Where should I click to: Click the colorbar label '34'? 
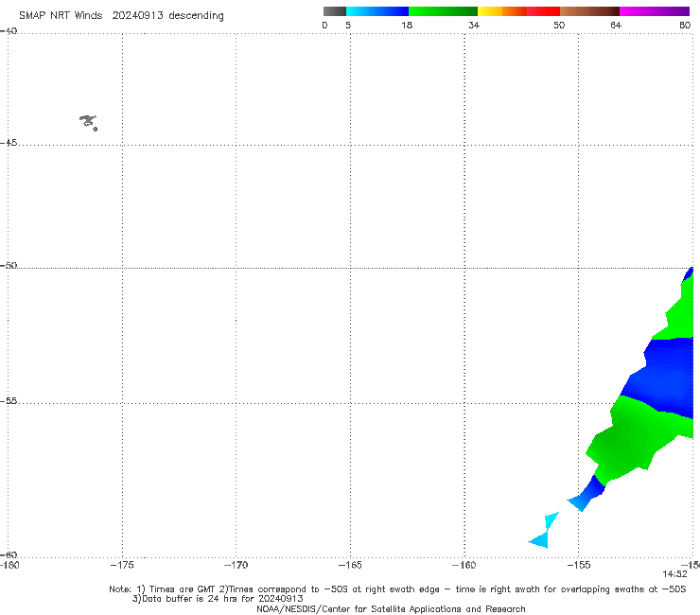click(x=474, y=25)
